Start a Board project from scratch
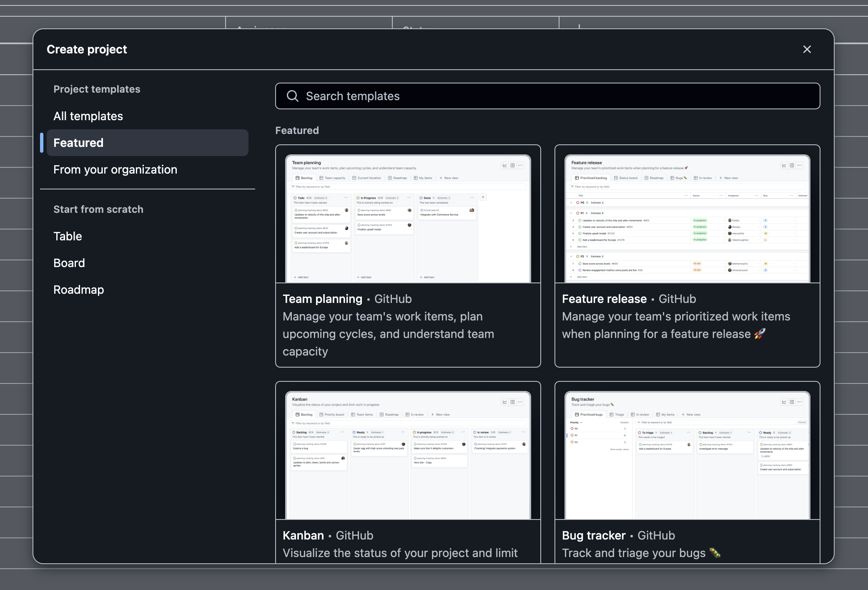Image resolution: width=868 pixels, height=590 pixels. (69, 263)
